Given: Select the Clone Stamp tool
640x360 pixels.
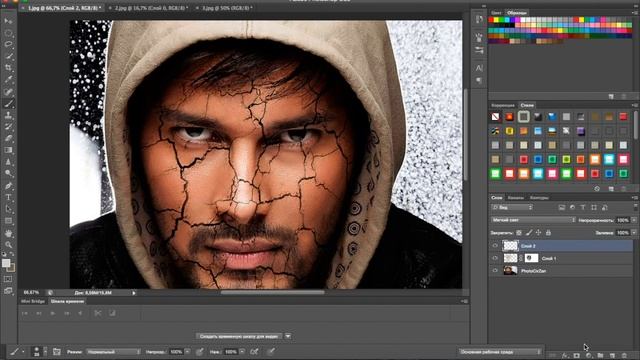Looking at the screenshot, I should [x=8, y=116].
